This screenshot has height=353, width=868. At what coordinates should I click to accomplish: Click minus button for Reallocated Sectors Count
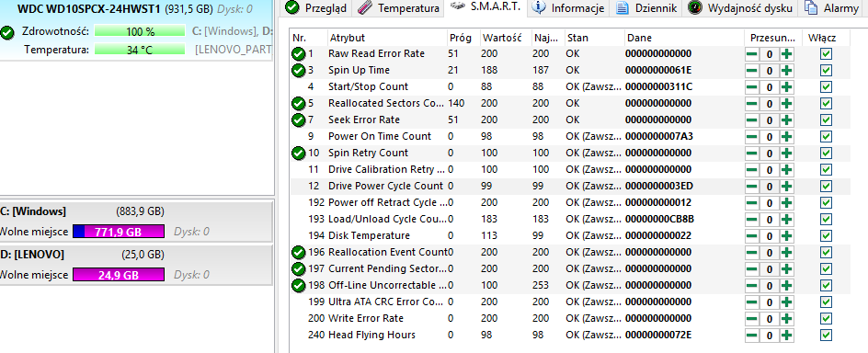[752, 104]
